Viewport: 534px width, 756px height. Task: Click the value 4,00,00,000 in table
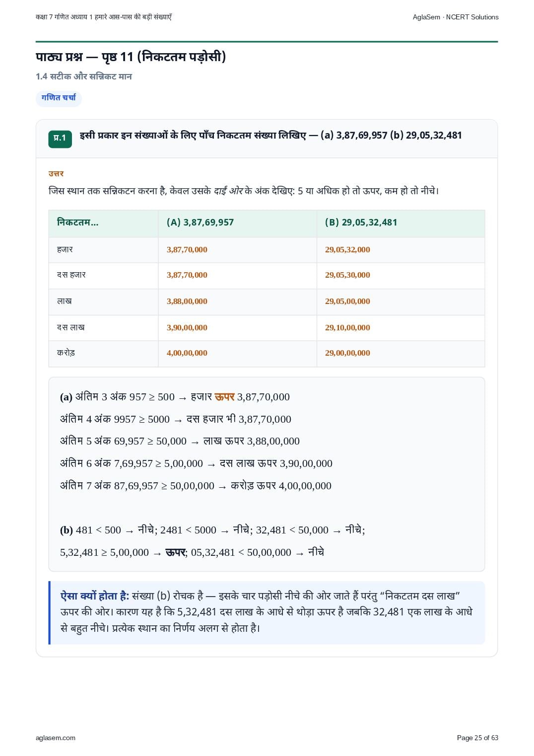coord(187,353)
